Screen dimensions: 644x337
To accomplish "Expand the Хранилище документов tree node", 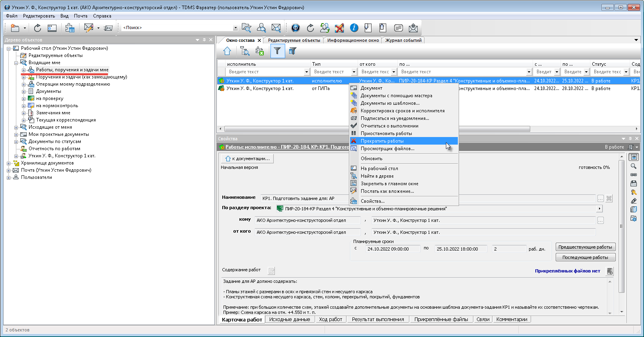I will tap(9, 163).
